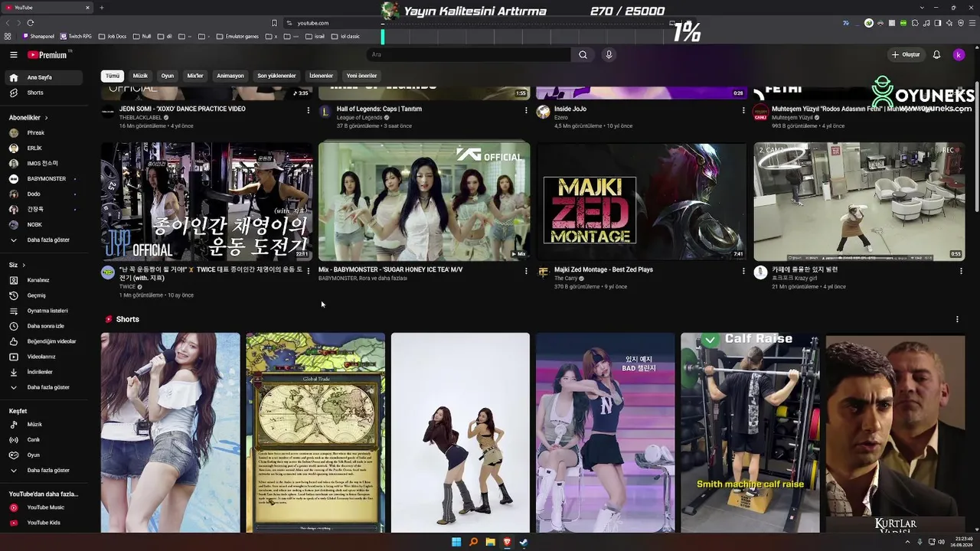Open File Explorer from the taskbar
The width and height of the screenshot is (980, 551).
490,543
